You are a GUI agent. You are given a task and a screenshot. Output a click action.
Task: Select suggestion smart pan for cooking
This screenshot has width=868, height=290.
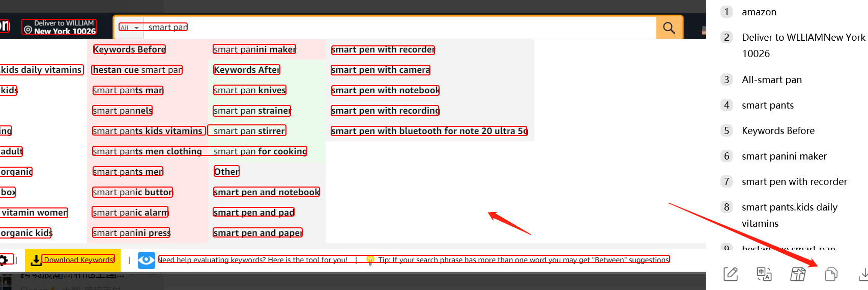(x=261, y=151)
